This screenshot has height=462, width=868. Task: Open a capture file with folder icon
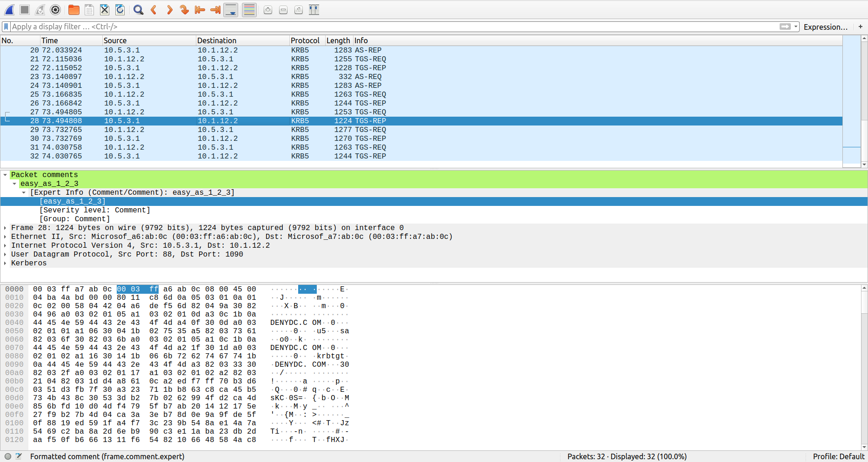click(x=73, y=10)
